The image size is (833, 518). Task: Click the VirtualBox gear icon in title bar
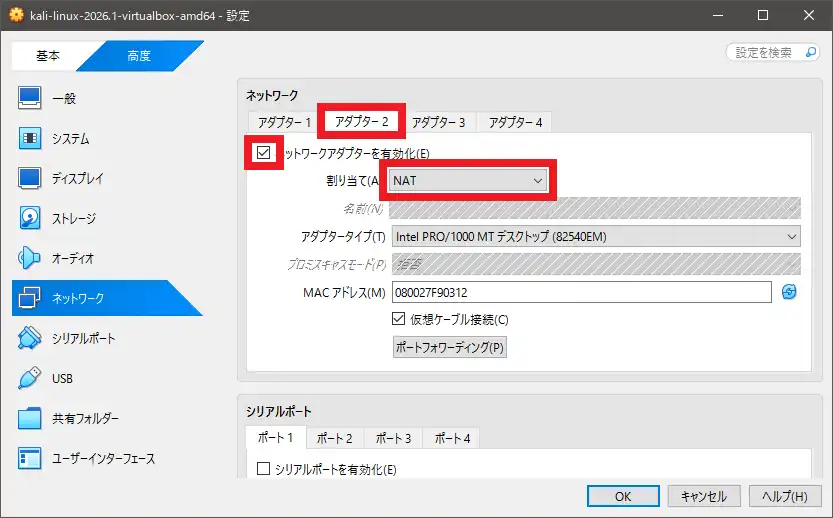click(16, 15)
